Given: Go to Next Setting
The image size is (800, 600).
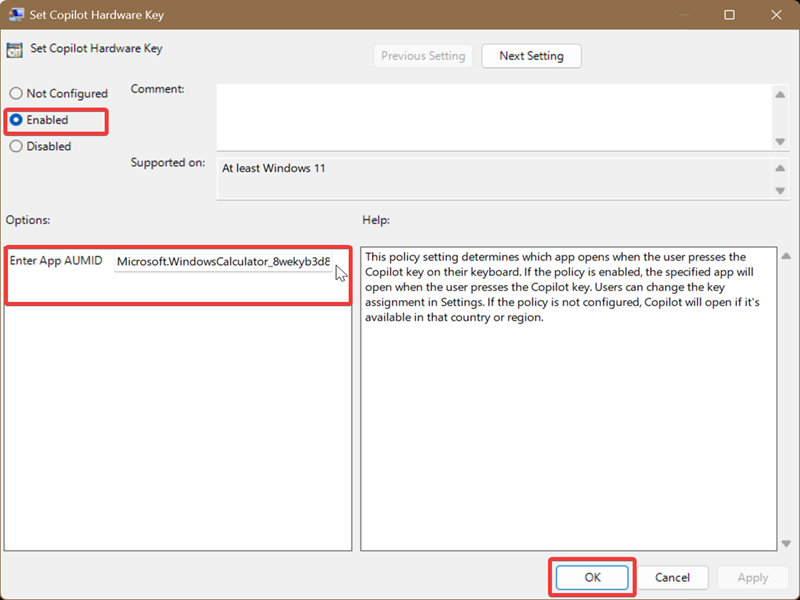Looking at the screenshot, I should point(531,56).
